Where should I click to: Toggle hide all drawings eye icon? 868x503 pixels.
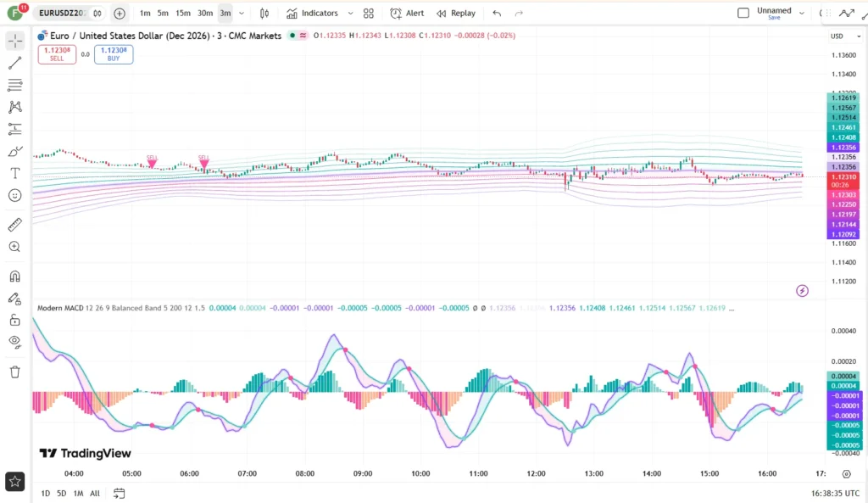(x=15, y=342)
